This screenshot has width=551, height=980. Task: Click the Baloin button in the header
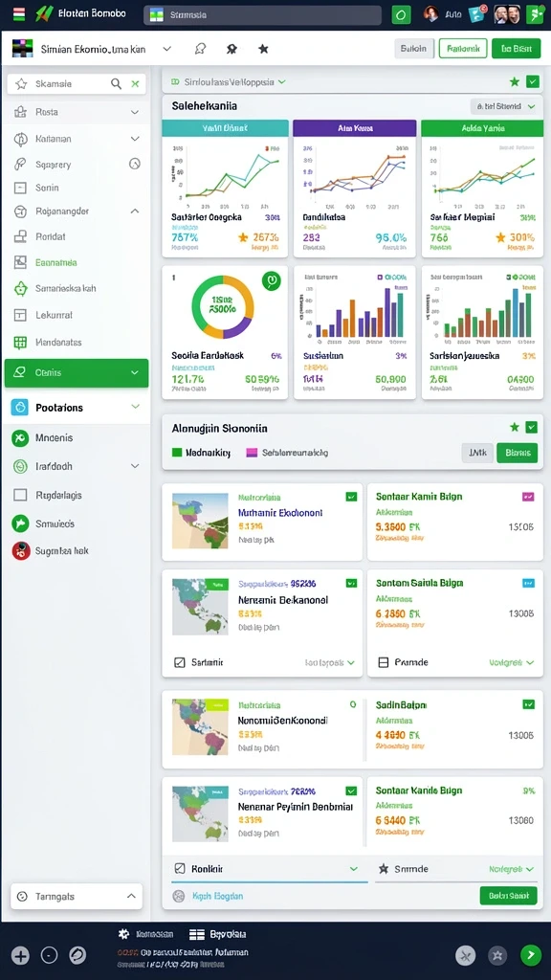point(413,49)
